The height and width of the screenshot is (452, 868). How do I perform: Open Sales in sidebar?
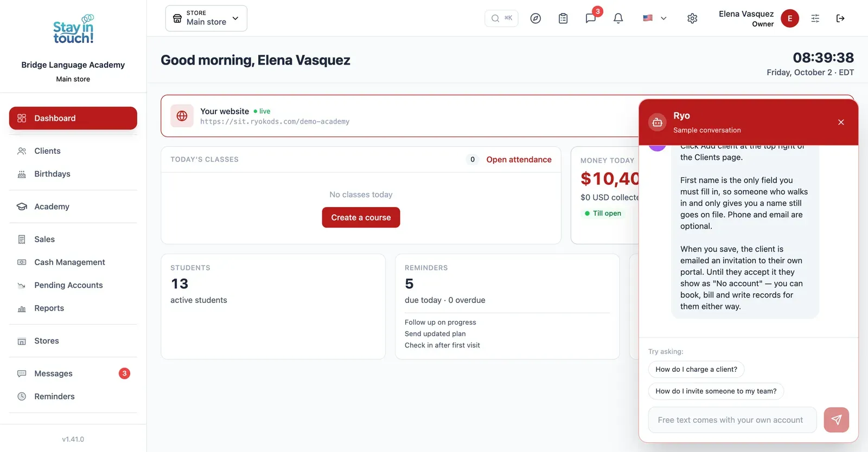(x=73, y=239)
